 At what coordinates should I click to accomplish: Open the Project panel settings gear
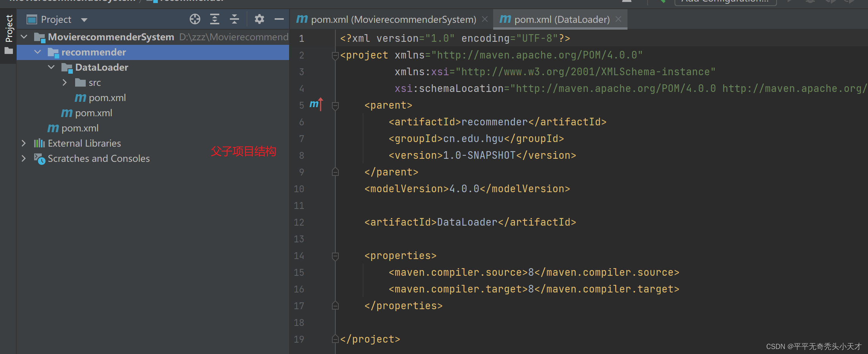(x=259, y=19)
